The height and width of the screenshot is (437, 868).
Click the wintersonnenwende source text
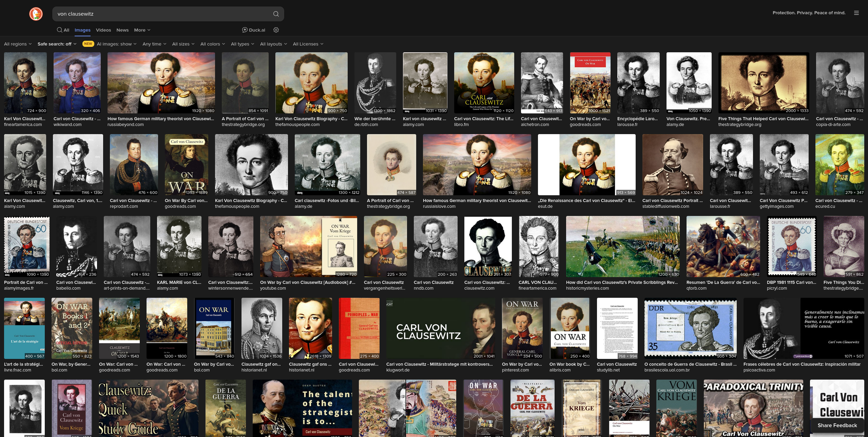[x=230, y=288]
